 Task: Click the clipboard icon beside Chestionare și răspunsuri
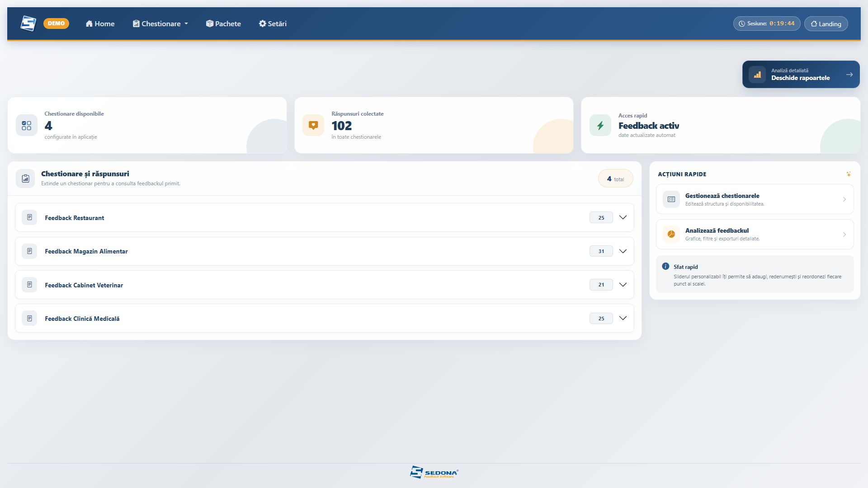click(x=25, y=178)
